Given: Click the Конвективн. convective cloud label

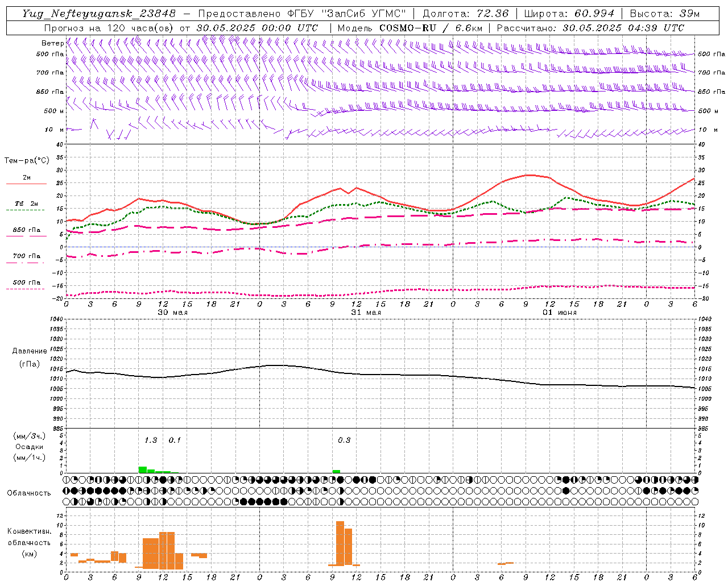Looking at the screenshot, I should click(x=29, y=531).
